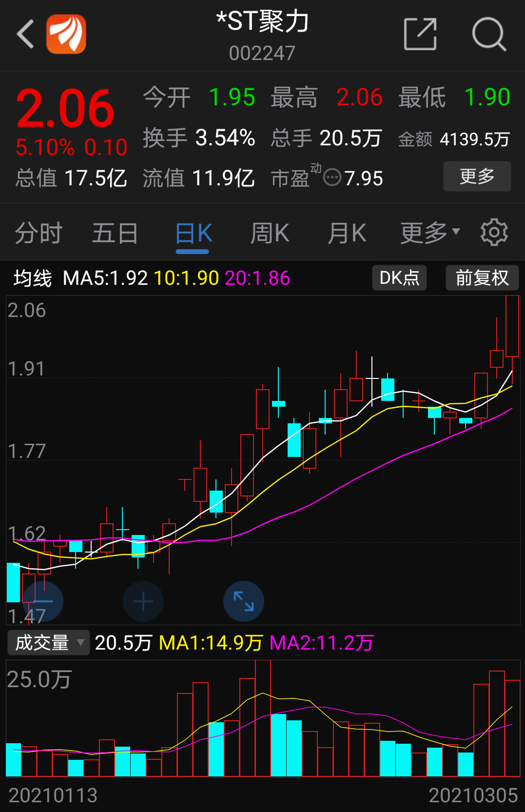Open the 成交量 indicator dropdown
Image resolution: width=525 pixels, height=812 pixels.
point(49,643)
